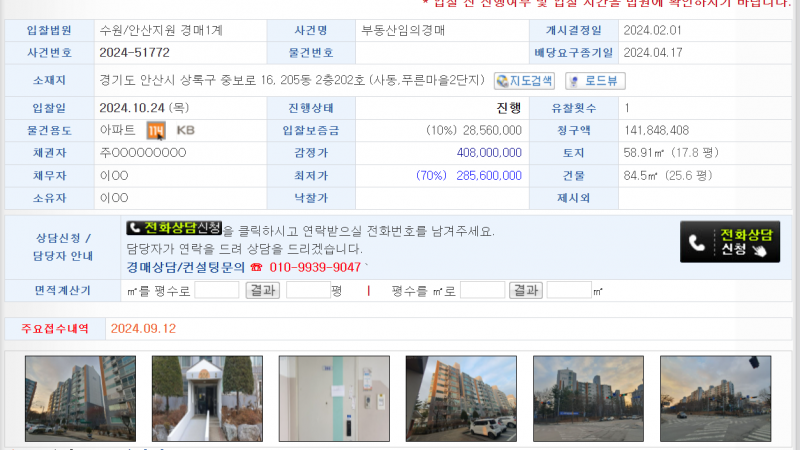
Task: Open the 로드뷰 road view button
Action: click(595, 81)
